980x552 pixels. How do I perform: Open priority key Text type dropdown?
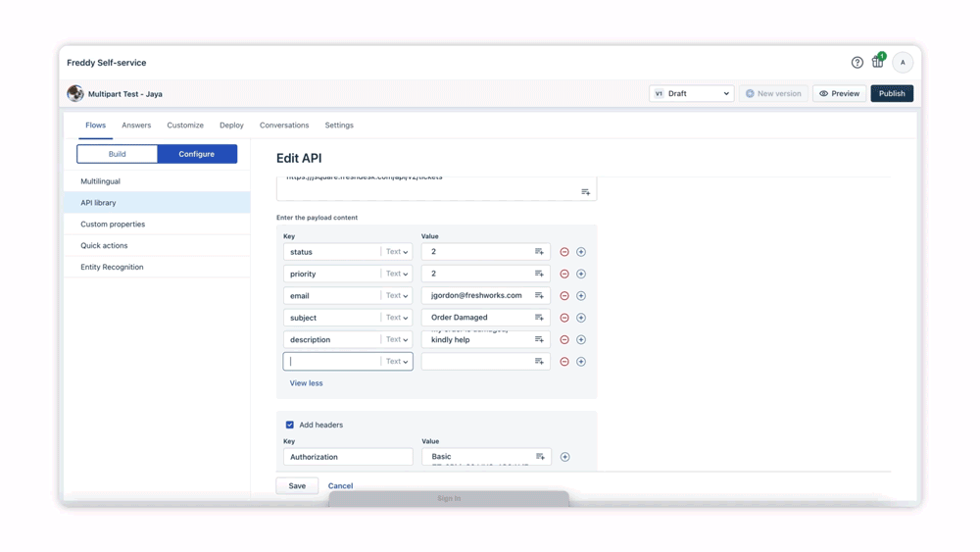pyautogui.click(x=397, y=274)
